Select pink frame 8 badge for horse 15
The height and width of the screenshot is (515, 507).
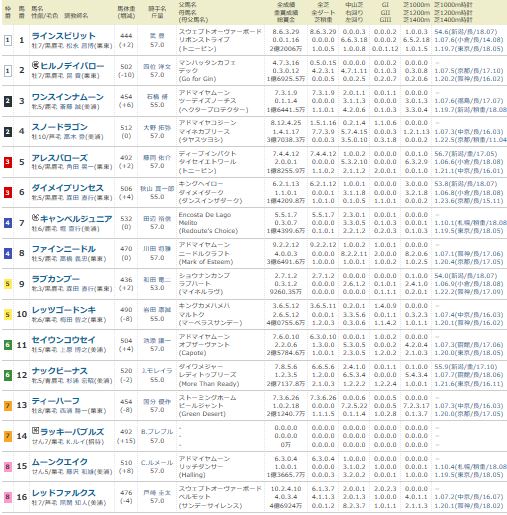pos(8,466)
